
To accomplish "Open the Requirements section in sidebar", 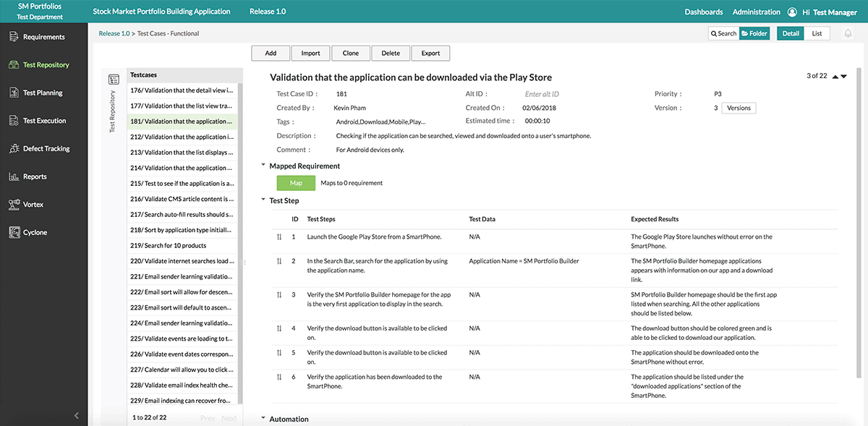I will point(43,36).
